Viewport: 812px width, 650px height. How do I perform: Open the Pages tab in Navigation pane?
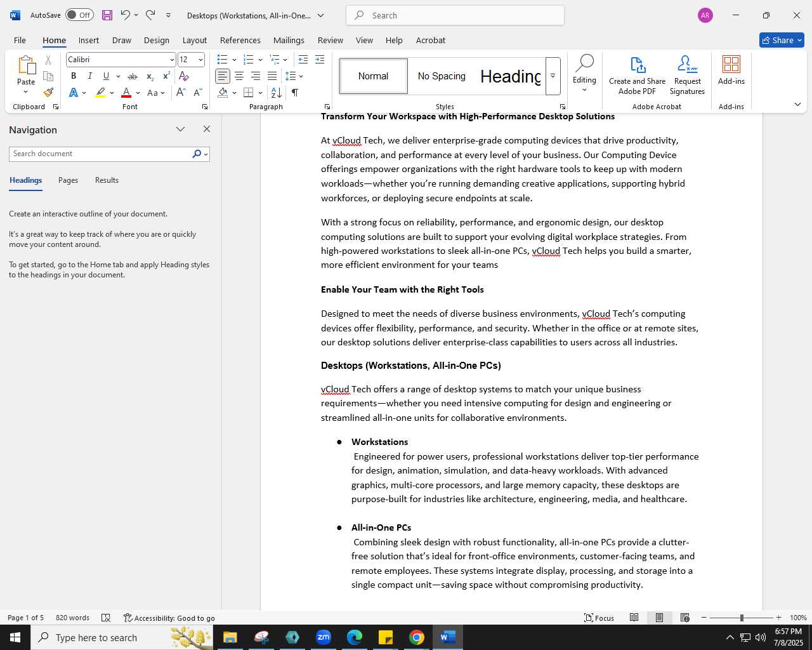68,180
